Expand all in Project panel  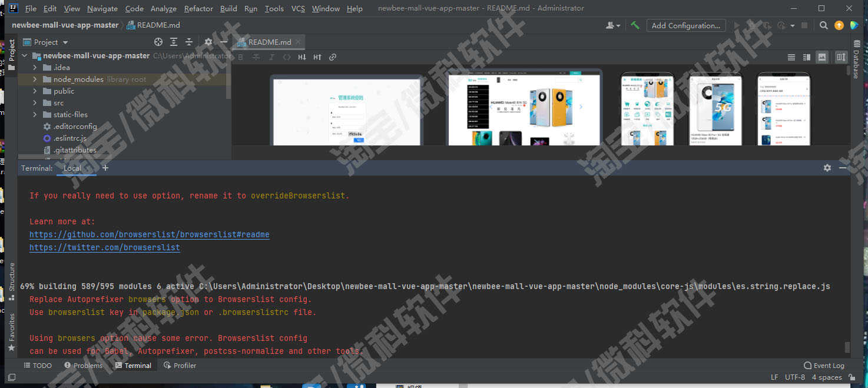tap(174, 42)
